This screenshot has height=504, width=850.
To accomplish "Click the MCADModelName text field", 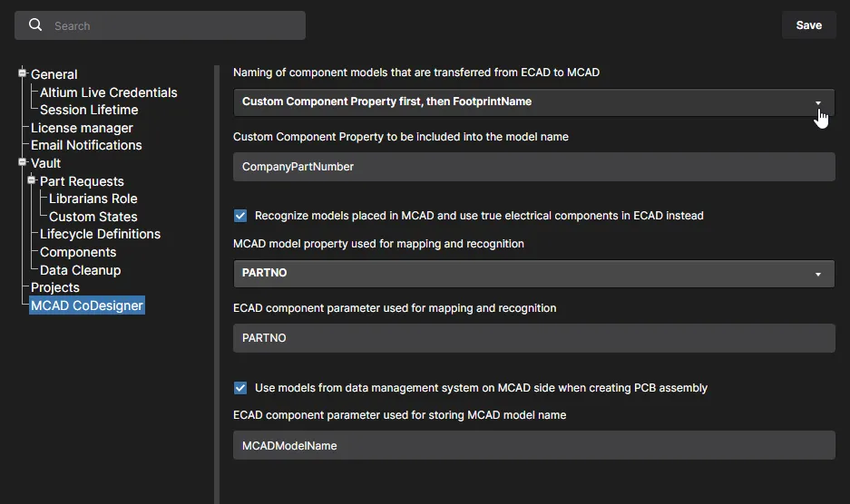I will pos(534,445).
